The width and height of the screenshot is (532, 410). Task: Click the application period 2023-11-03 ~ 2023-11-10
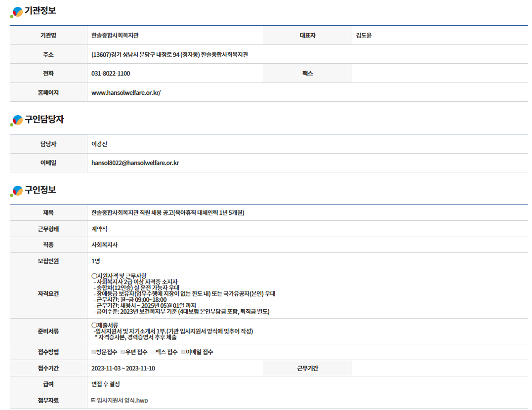[x=123, y=369]
